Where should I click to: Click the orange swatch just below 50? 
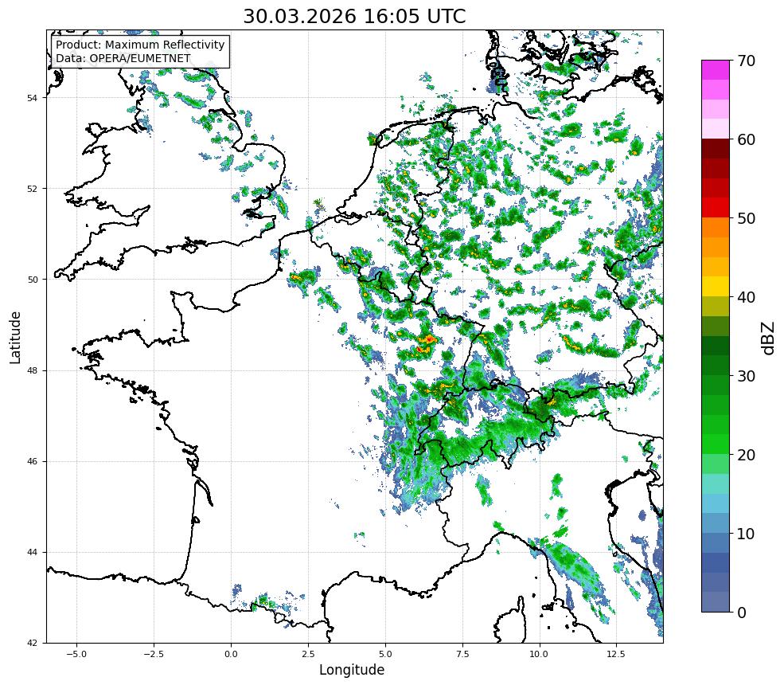tap(716, 228)
